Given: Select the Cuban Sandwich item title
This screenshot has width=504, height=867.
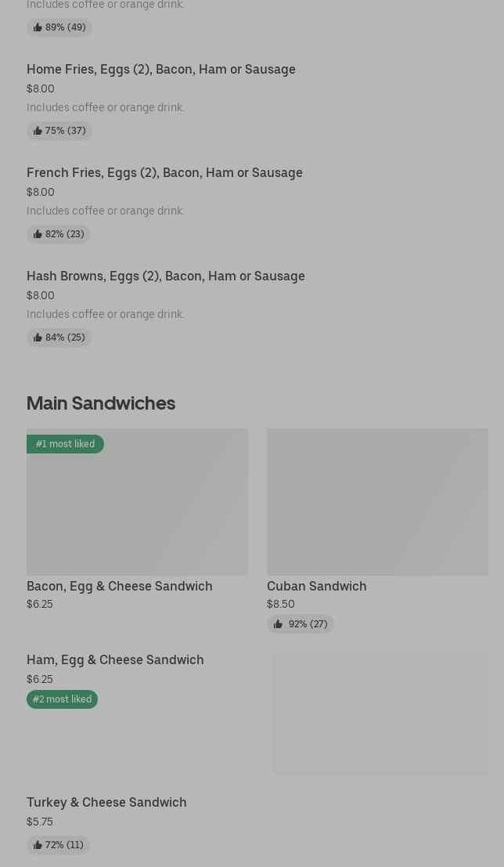Looking at the screenshot, I should tap(316, 586).
